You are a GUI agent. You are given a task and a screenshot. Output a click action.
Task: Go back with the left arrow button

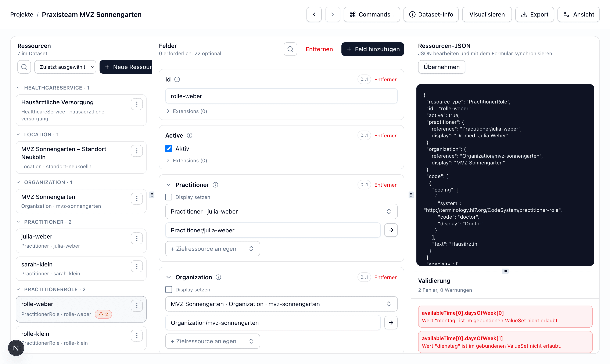click(314, 14)
